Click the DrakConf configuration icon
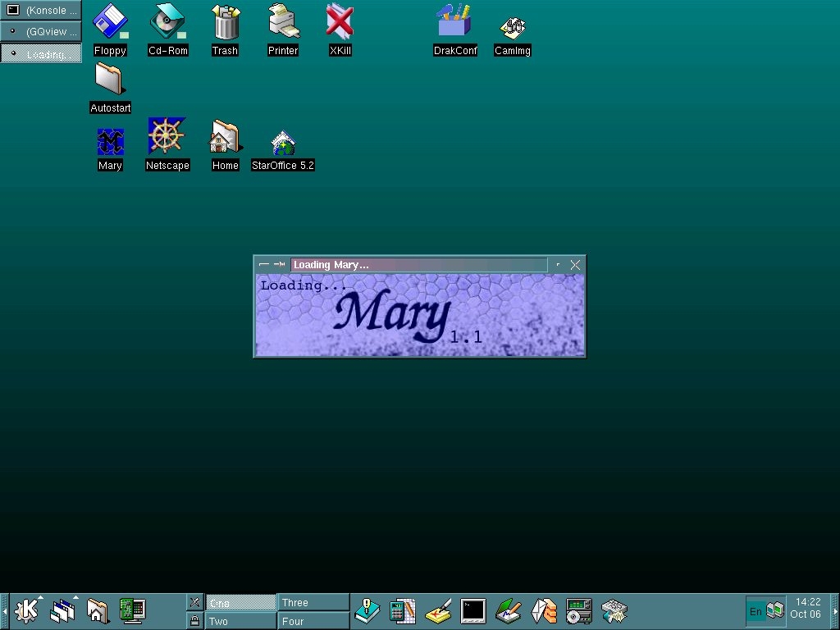 454,22
